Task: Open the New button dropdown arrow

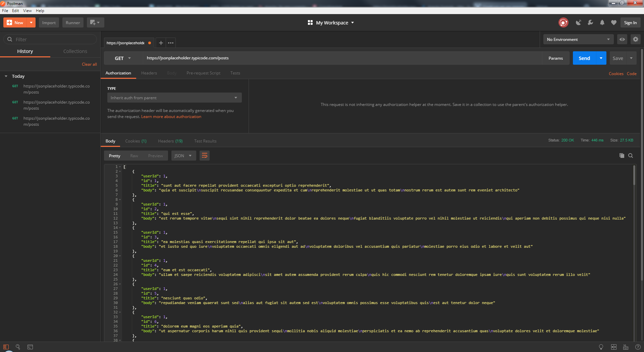Action: click(x=31, y=22)
